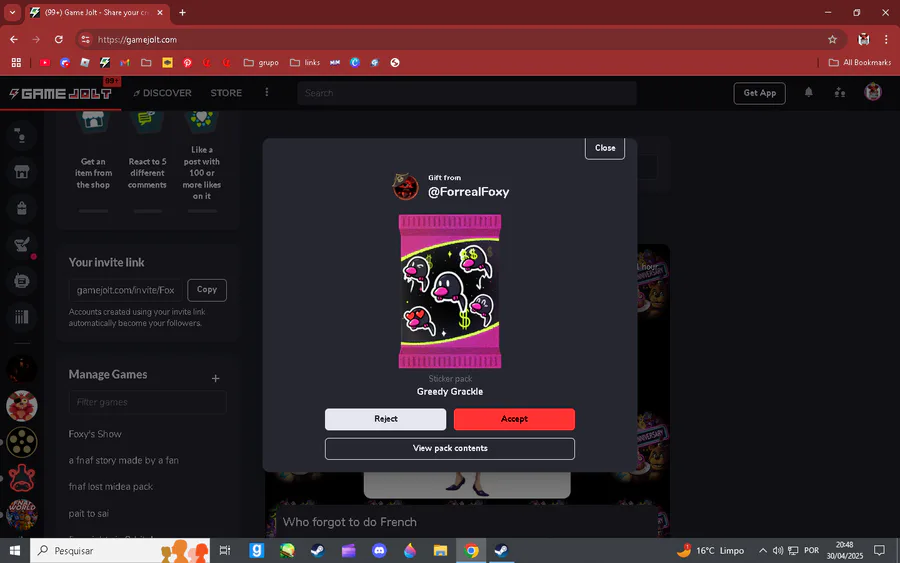The height and width of the screenshot is (563, 900).
Task: Open the chat robot sidebar icon
Action: coord(22,281)
